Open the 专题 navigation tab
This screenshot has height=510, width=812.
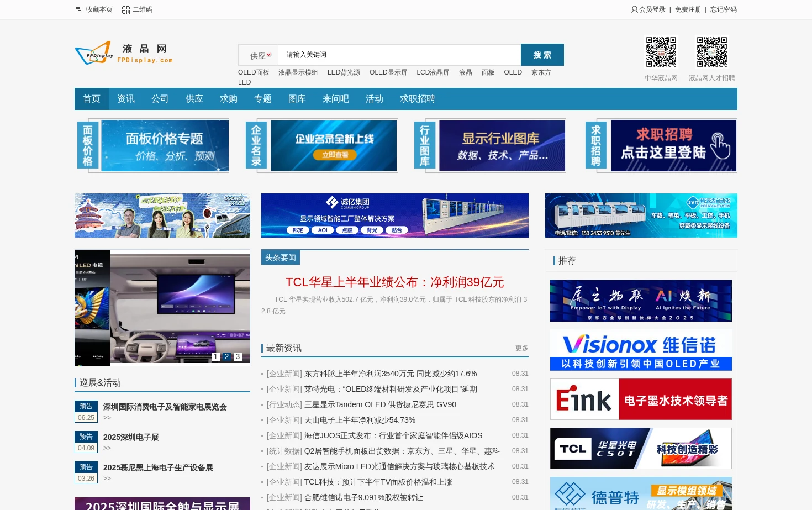pos(263,99)
